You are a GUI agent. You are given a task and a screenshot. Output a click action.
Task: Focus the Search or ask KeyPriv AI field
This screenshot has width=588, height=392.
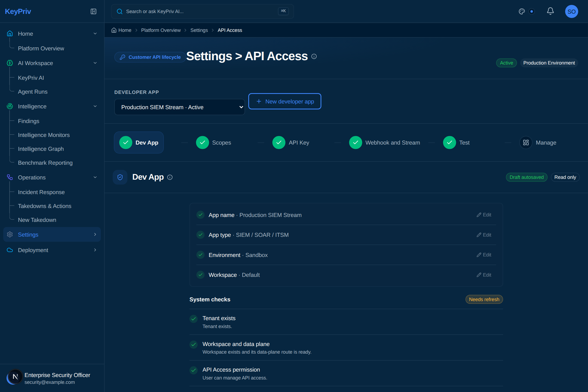click(202, 11)
